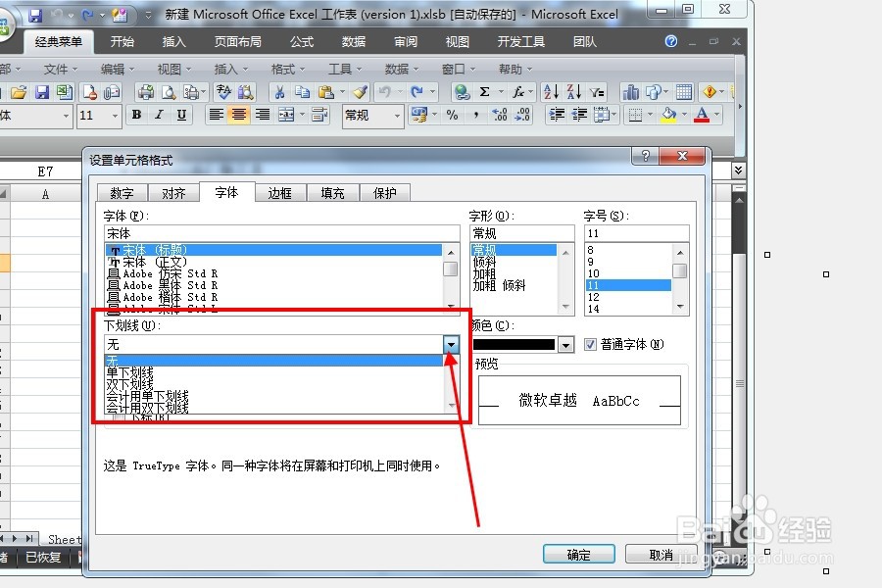Screen dimensions: 882x588
Task: Click the Center alignment icon
Action: pyautogui.click(x=238, y=115)
